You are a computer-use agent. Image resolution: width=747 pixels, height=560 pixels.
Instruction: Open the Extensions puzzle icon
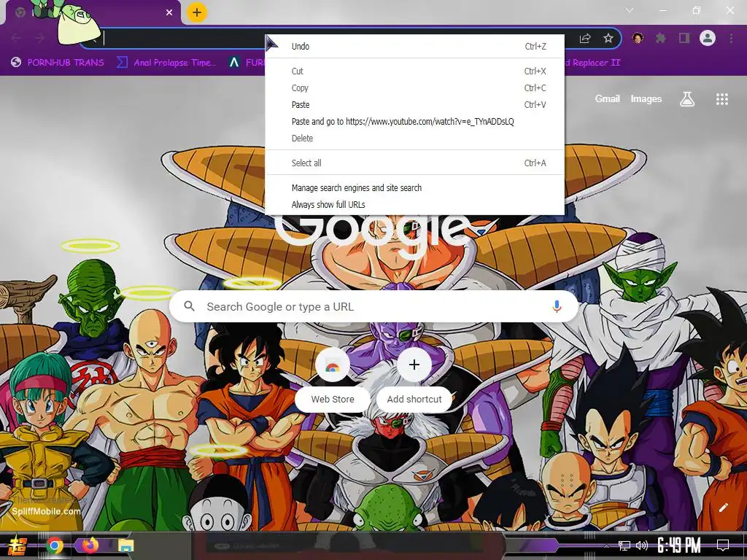coord(660,38)
